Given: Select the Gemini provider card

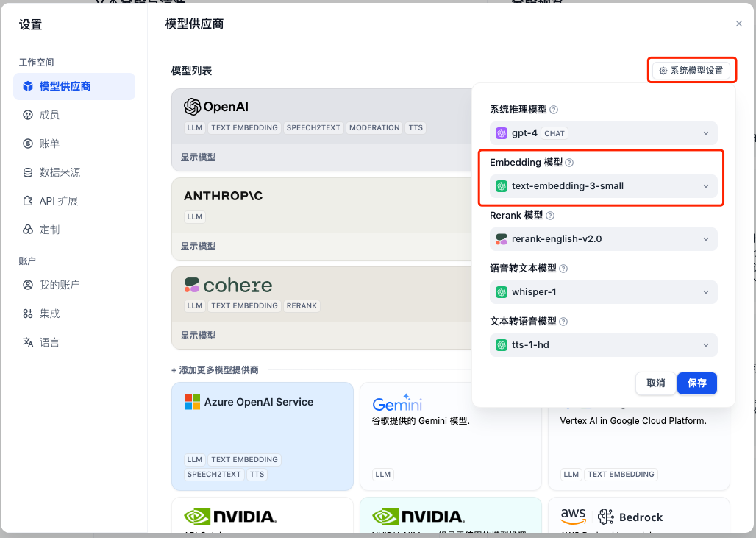Looking at the screenshot, I should (451, 436).
